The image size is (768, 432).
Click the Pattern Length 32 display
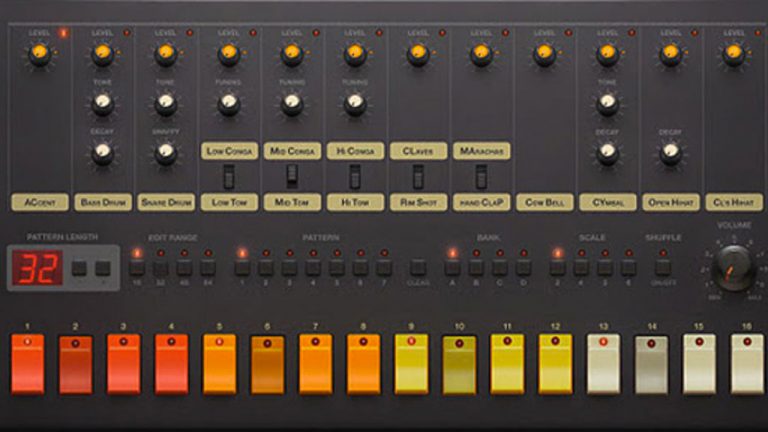[x=38, y=268]
